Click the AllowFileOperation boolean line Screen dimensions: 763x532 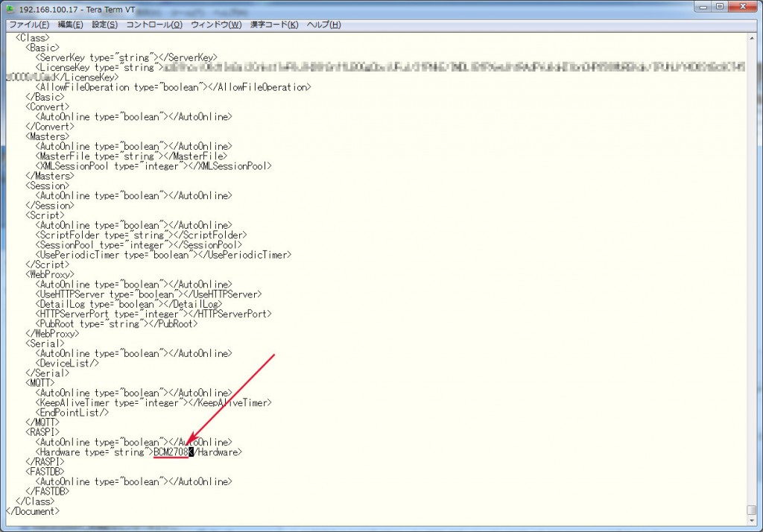(x=173, y=87)
